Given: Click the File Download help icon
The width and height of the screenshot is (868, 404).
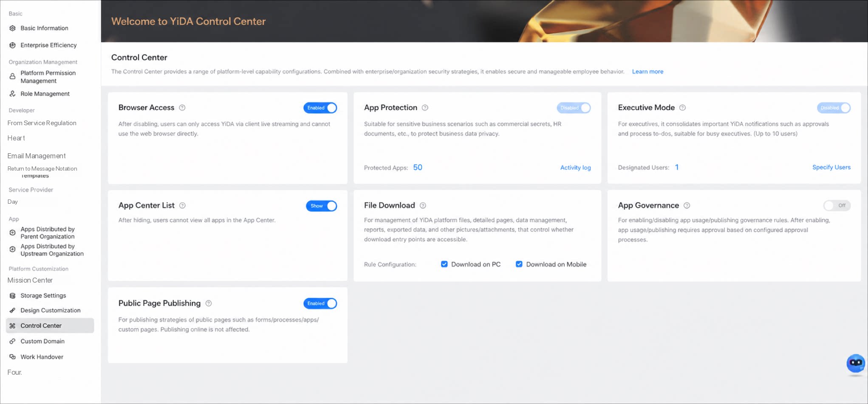Looking at the screenshot, I should (x=423, y=205).
